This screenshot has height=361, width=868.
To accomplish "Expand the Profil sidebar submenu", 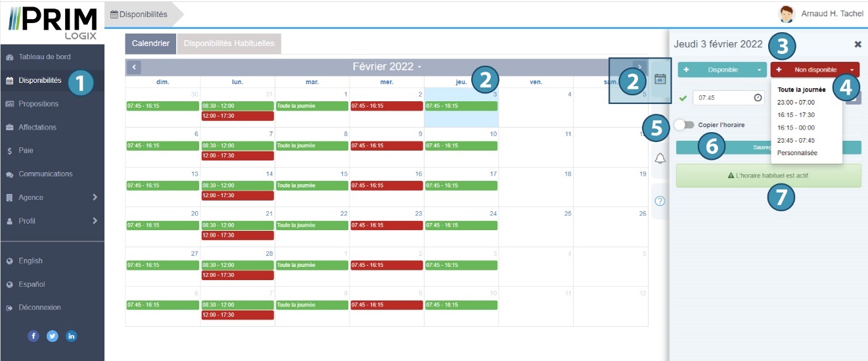I will click(95, 221).
